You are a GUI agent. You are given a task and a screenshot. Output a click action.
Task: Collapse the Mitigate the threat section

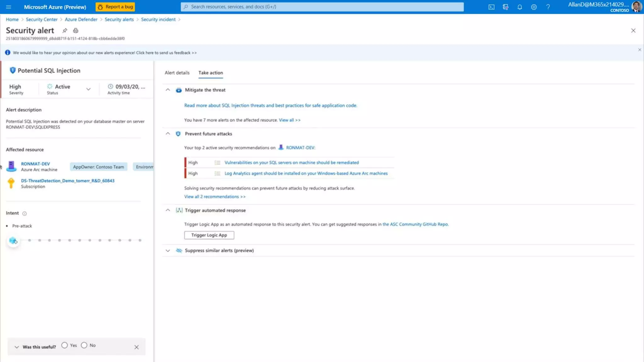click(168, 90)
